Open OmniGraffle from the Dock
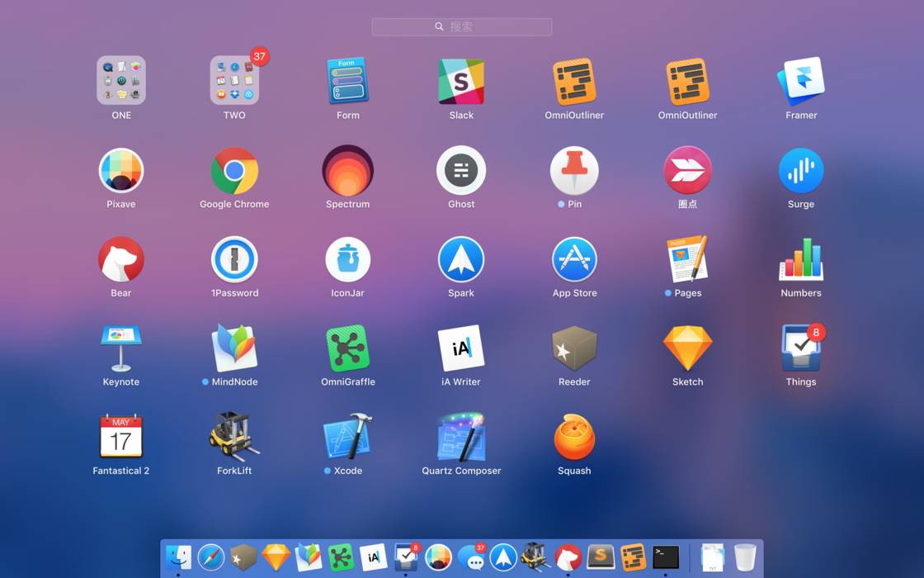 pos(341,557)
